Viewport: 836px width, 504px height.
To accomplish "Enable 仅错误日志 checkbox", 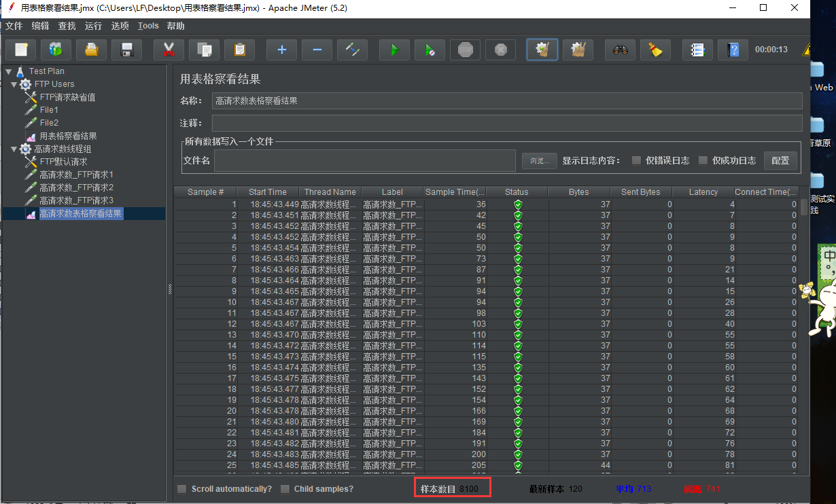I will pos(636,160).
